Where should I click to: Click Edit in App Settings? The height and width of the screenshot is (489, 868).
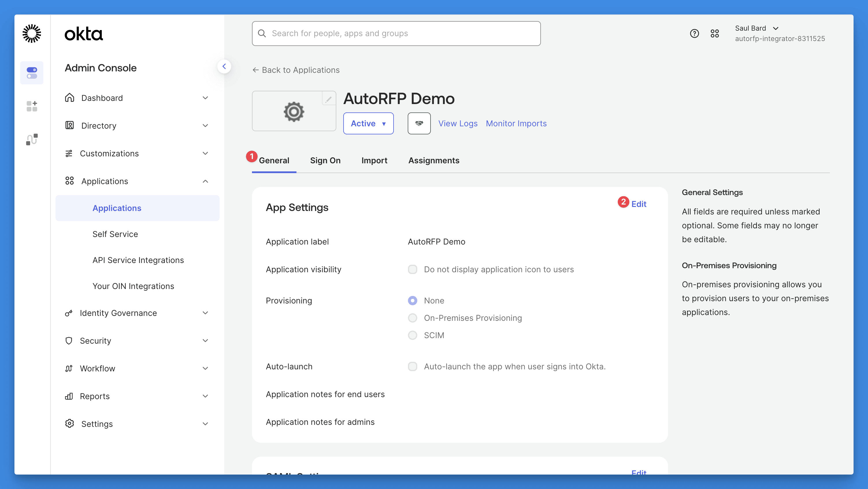(639, 204)
